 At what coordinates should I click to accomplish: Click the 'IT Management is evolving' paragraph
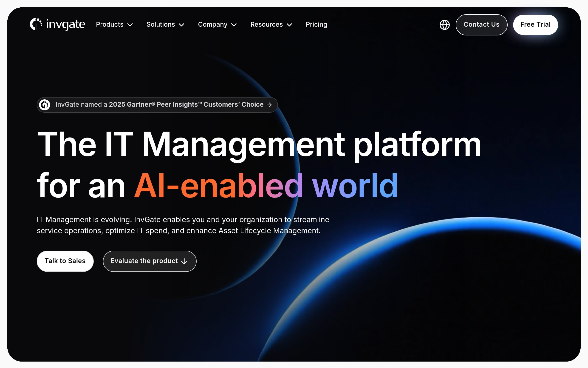click(183, 225)
